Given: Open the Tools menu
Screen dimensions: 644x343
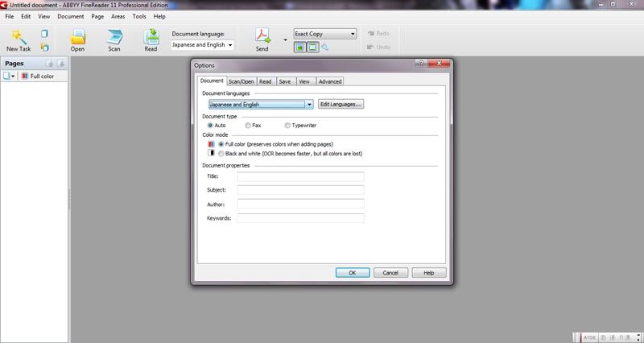Looking at the screenshot, I should pyautogui.click(x=139, y=16).
